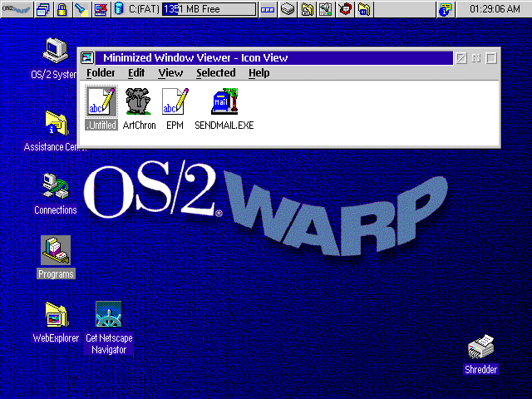Click the information assistance icon in WarpCenter
532x399 pixels.
[446, 9]
